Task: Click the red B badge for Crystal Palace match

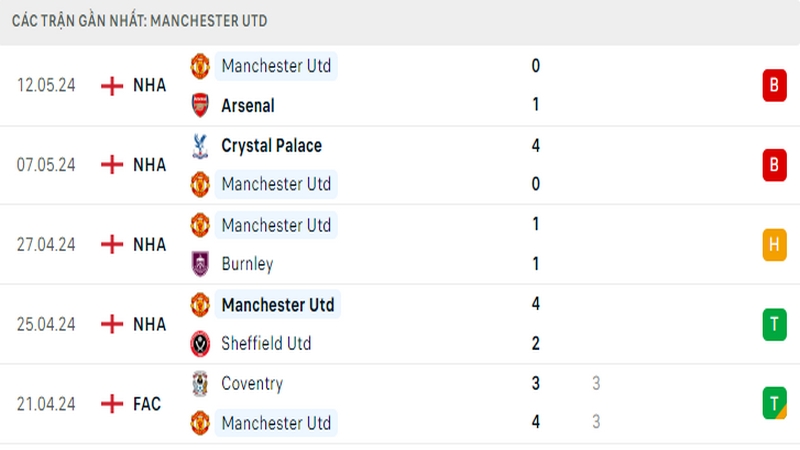Action: pyautogui.click(x=774, y=165)
